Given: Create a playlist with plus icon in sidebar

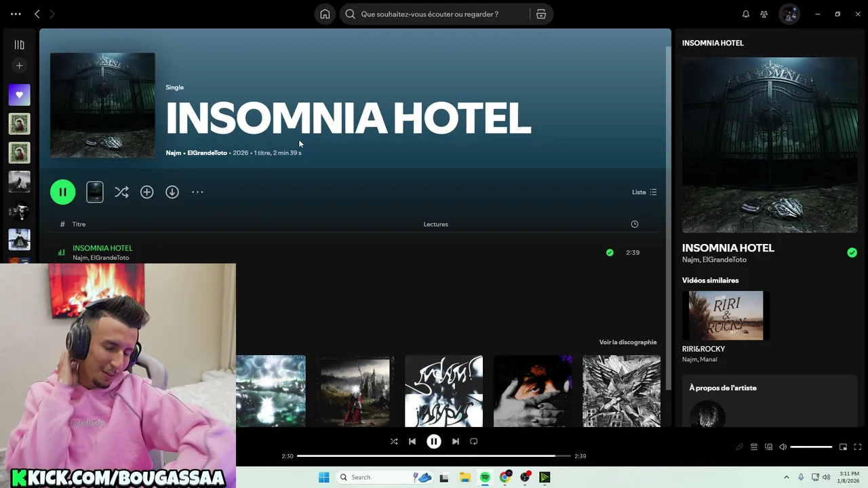Looking at the screenshot, I should click(x=19, y=66).
